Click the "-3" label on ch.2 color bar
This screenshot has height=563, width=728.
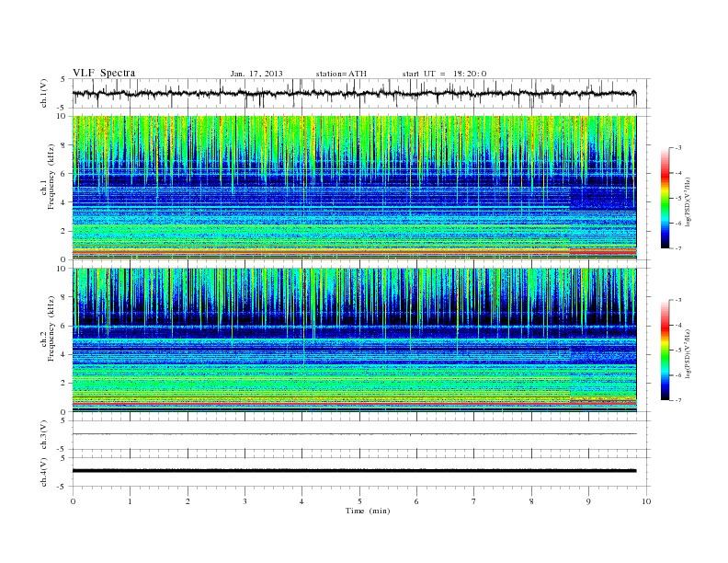678,300
